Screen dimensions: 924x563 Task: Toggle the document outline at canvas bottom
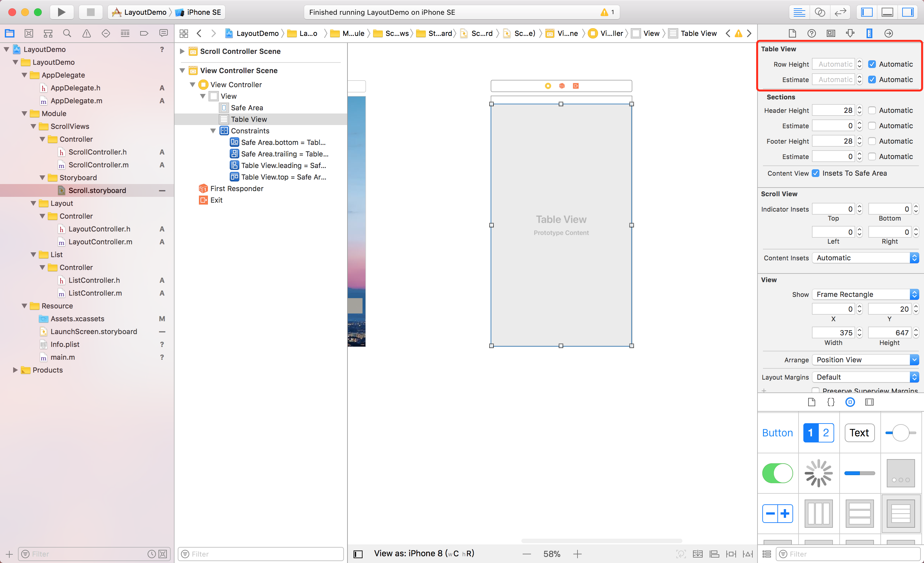click(x=358, y=554)
